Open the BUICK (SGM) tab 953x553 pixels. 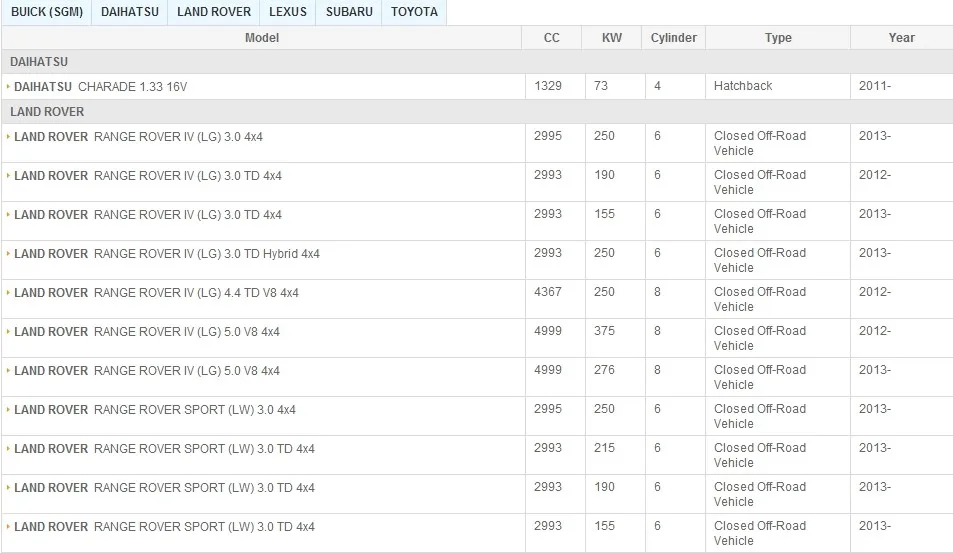click(x=47, y=12)
